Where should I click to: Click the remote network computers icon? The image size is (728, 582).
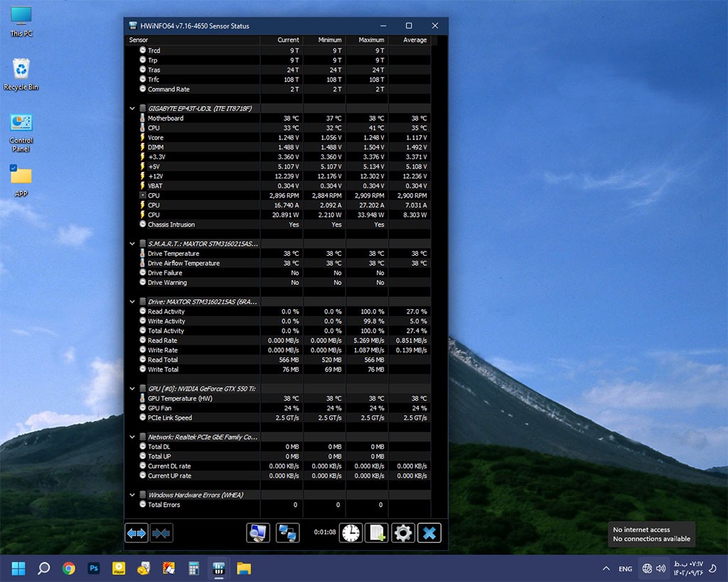click(x=288, y=532)
